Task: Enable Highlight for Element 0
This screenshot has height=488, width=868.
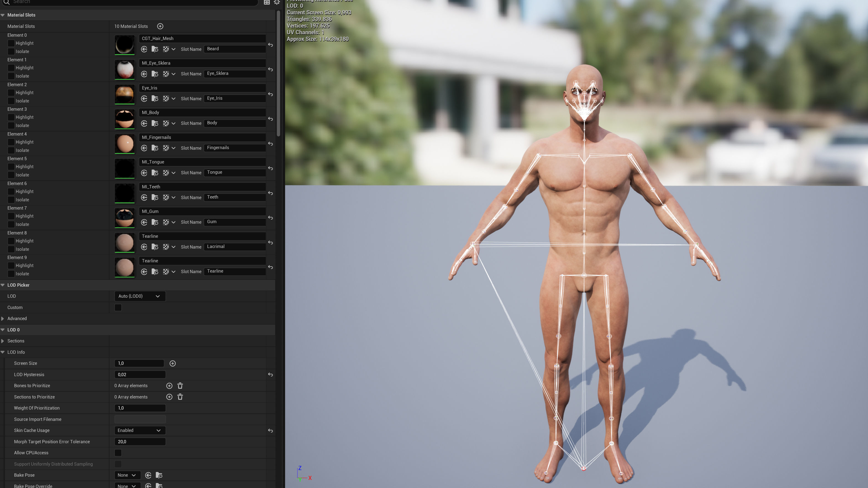Action: [11, 43]
